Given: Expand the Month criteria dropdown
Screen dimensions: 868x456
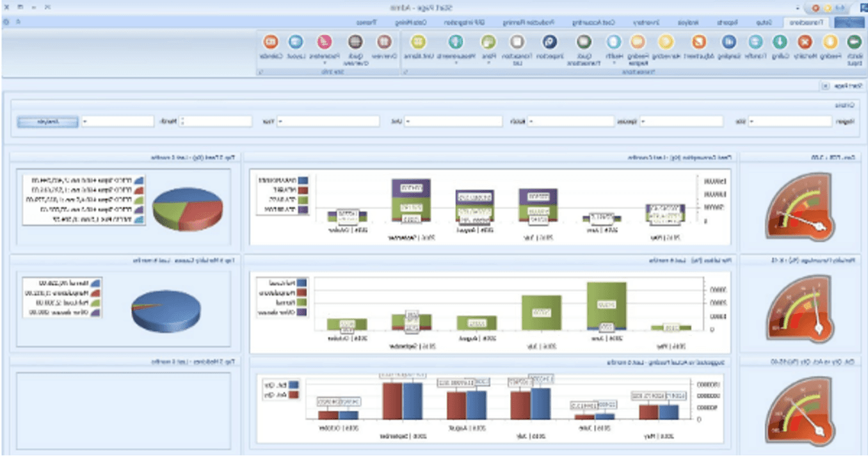Looking at the screenshot, I should (86, 121).
